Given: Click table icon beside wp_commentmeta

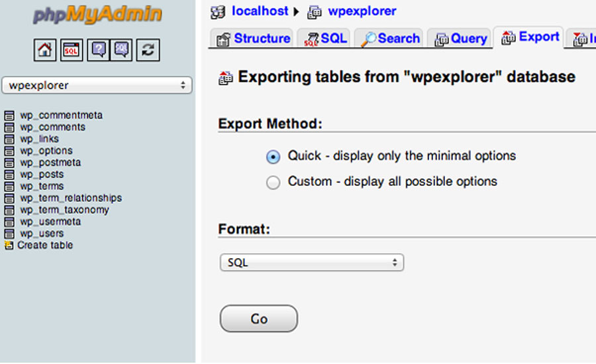Looking at the screenshot, I should [x=9, y=116].
